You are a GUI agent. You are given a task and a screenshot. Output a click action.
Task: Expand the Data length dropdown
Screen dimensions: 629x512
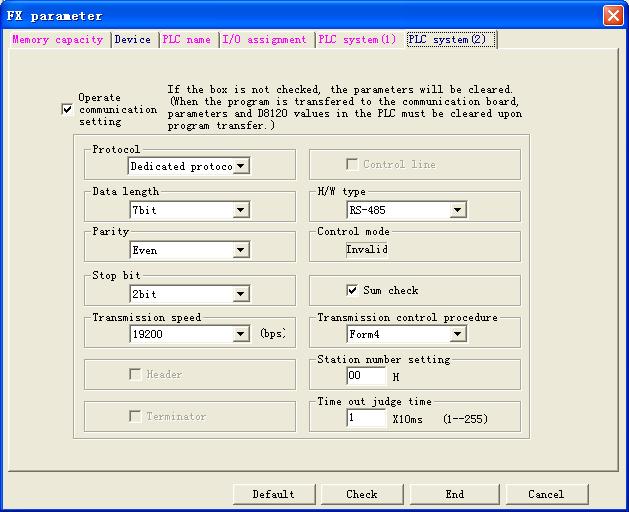(x=241, y=210)
